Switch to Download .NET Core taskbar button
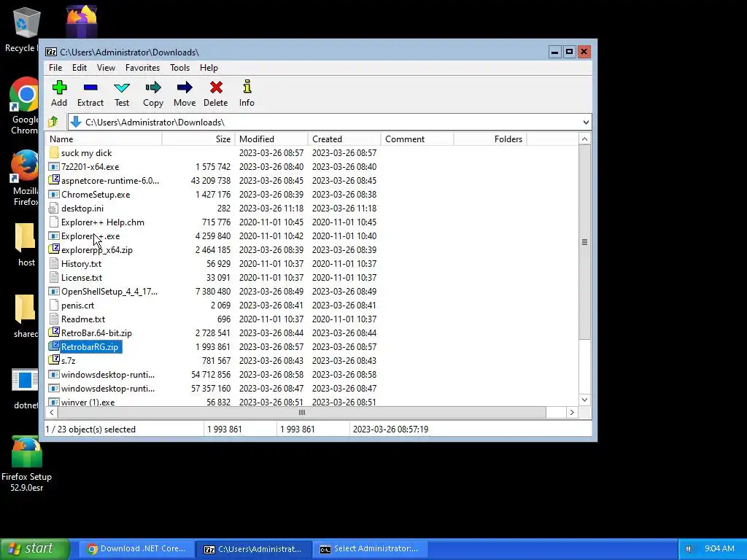Image resolution: width=747 pixels, height=560 pixels. coord(136,549)
